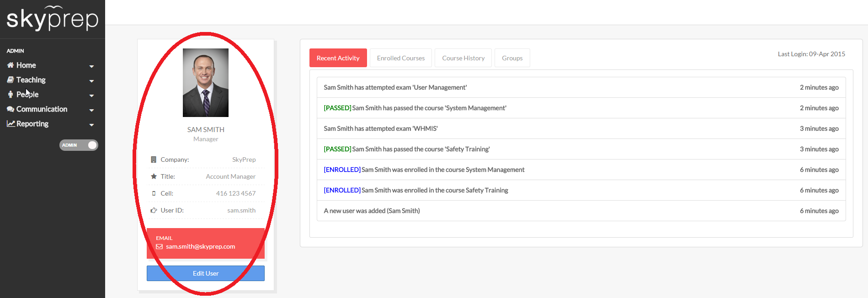
Task: Click the SkyPrep logo
Action: [53, 18]
